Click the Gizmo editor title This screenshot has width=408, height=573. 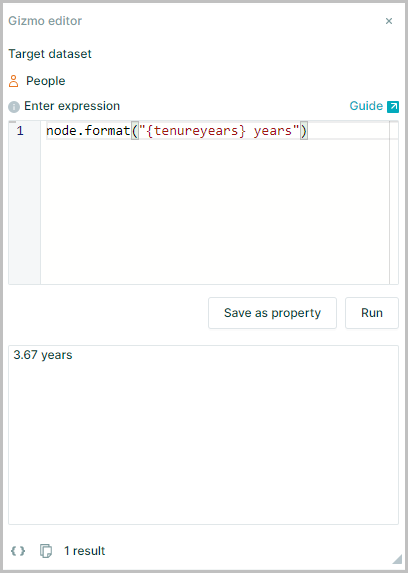[45, 21]
